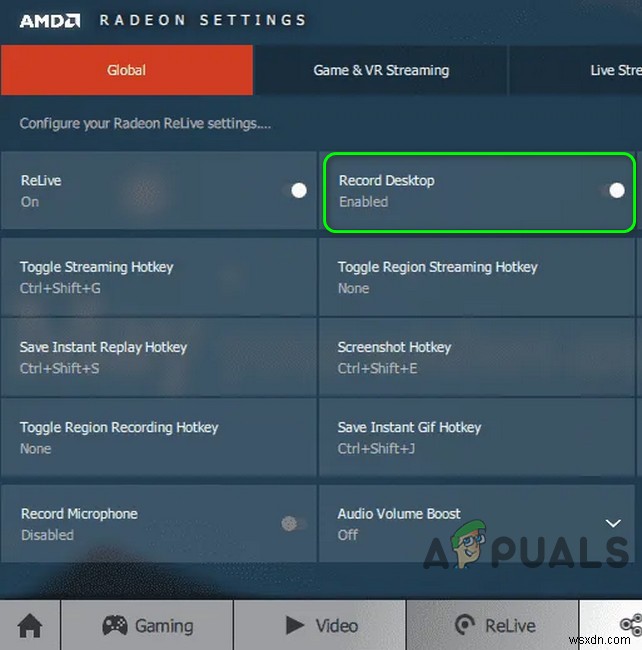The image size is (642, 650).
Task: Edit the Toggle Streaming Hotkey tile
Action: pos(159,277)
